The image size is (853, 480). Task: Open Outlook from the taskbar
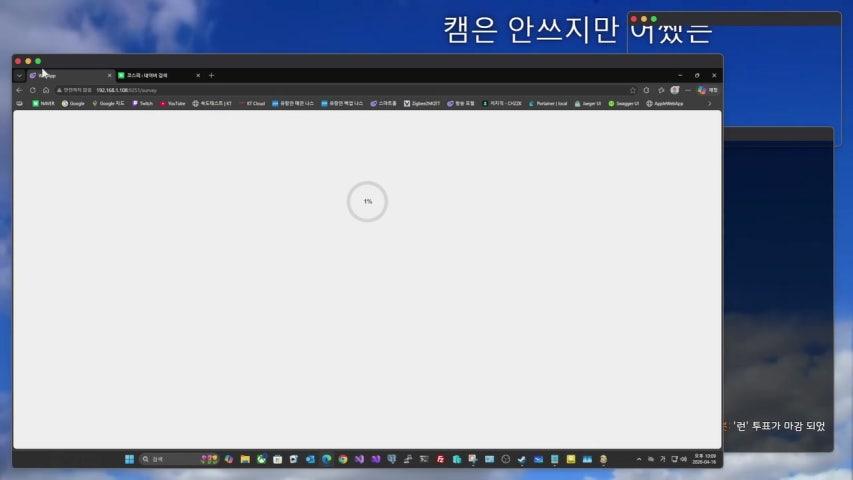(x=310, y=459)
